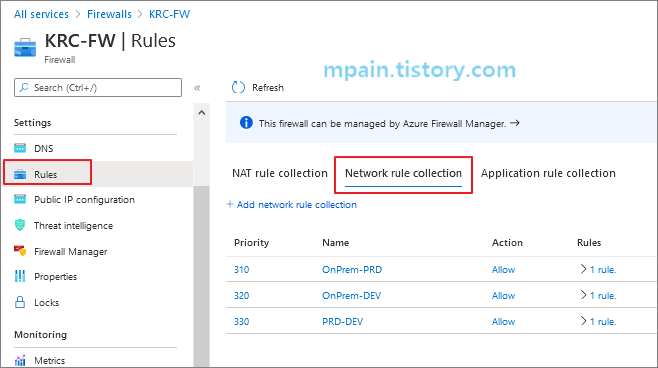Click the Metrics chart icon
This screenshot has height=368, width=658.
click(x=20, y=360)
